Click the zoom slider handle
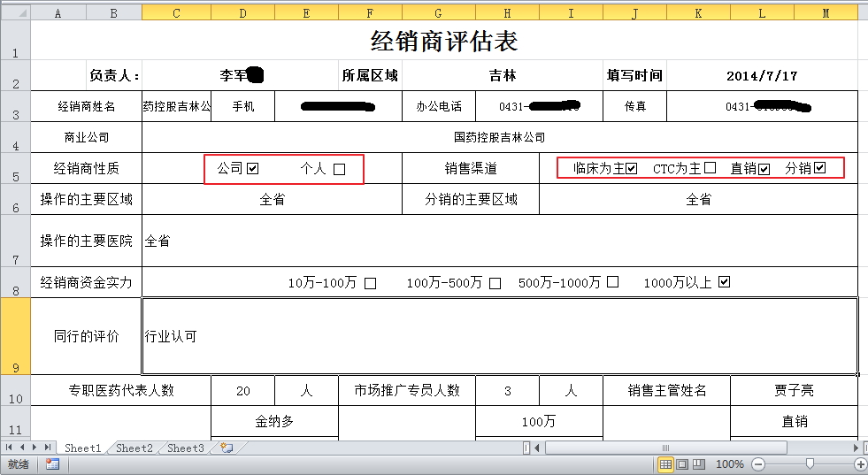The width and height of the screenshot is (868, 475). click(x=810, y=464)
